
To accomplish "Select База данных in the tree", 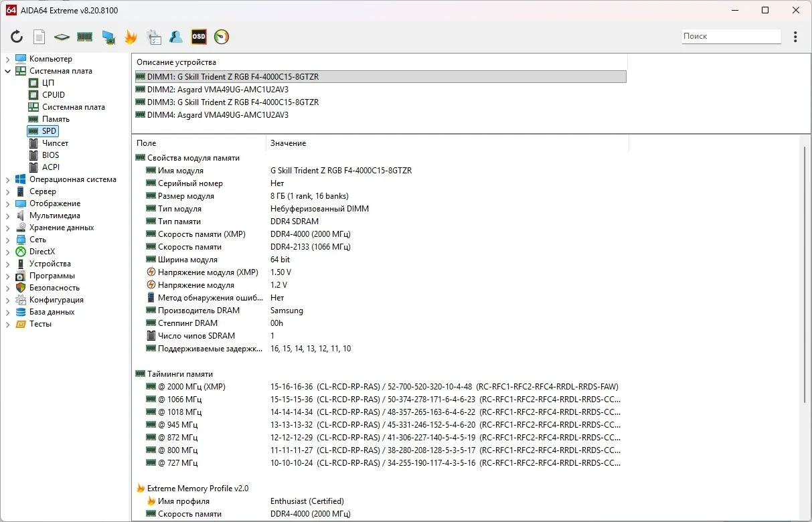I will click(52, 312).
